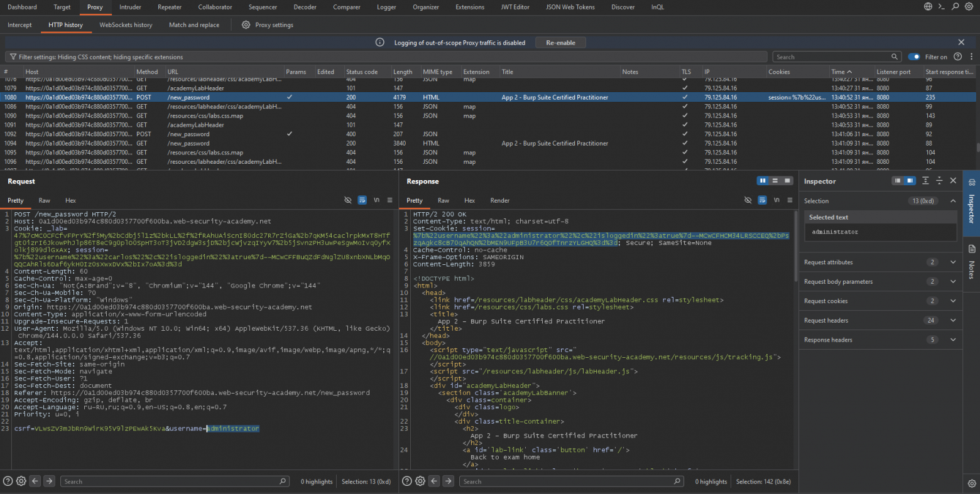Close the Inspector panel
This screenshot has width=980, height=494.
point(953,181)
